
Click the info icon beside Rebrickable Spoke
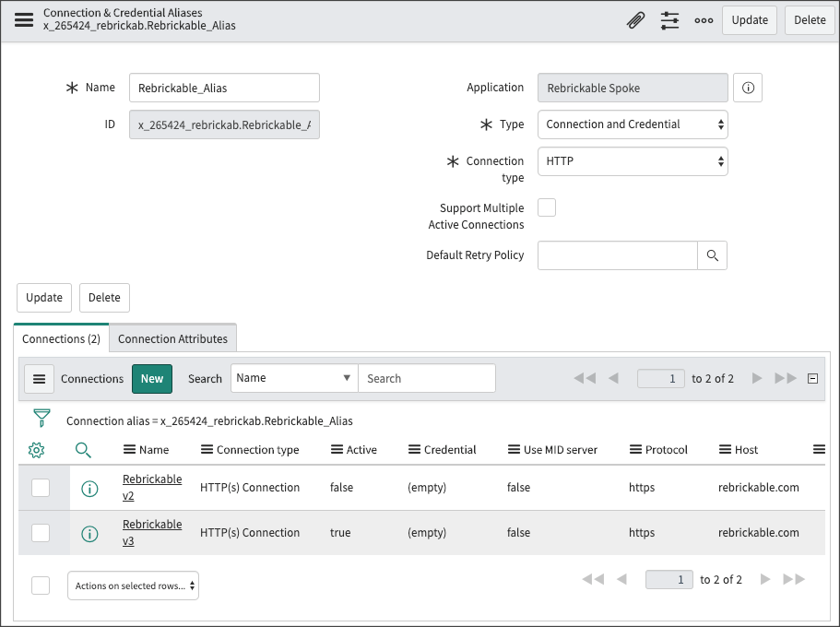click(747, 87)
